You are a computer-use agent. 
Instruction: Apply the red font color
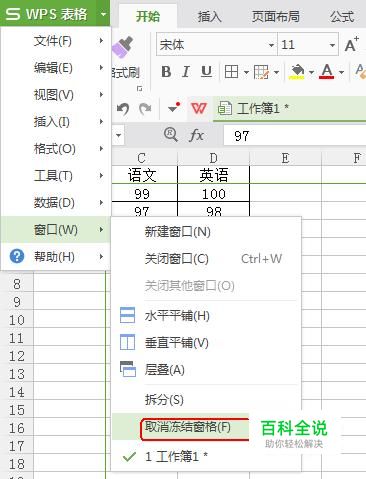[327, 71]
